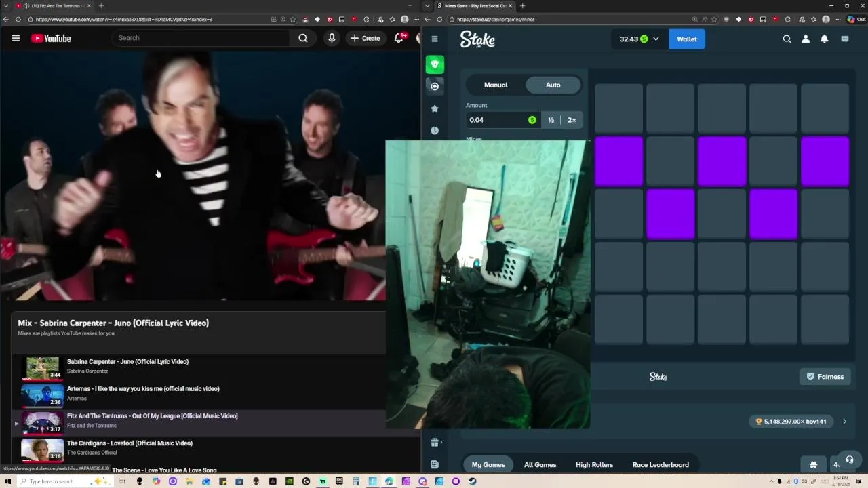Pick the bottom-right Mines grid tile

825,320
